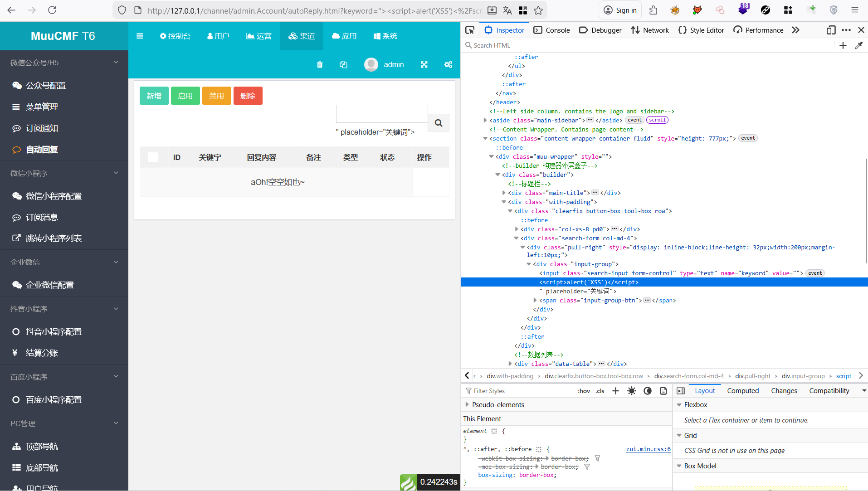Click the hamburger menu icon to collapse sidebar
Screen dimensions: 868x491
point(140,36)
